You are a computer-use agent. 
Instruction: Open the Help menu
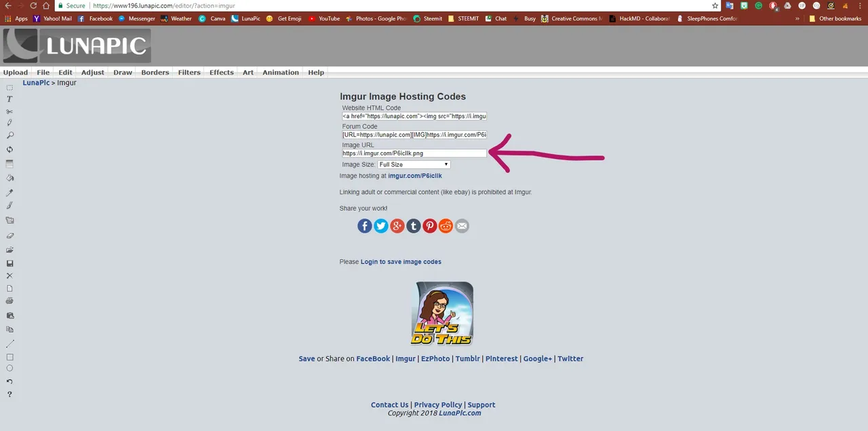[x=316, y=73]
